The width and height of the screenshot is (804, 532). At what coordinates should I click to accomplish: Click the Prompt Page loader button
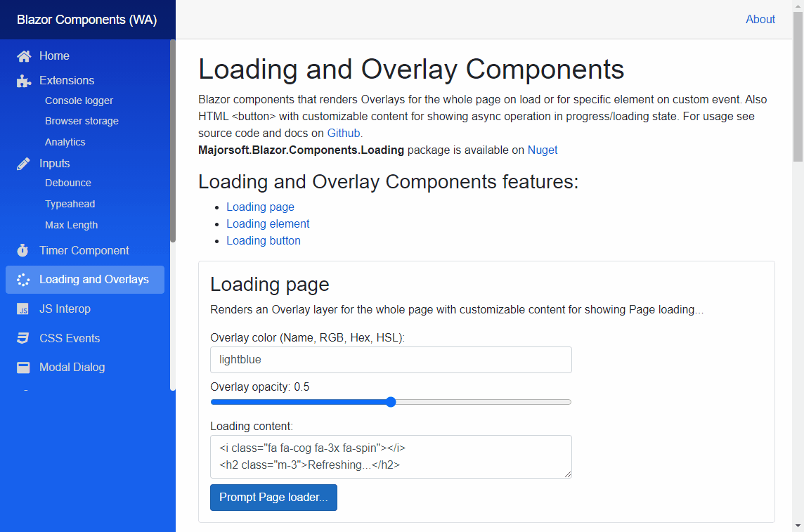click(273, 497)
